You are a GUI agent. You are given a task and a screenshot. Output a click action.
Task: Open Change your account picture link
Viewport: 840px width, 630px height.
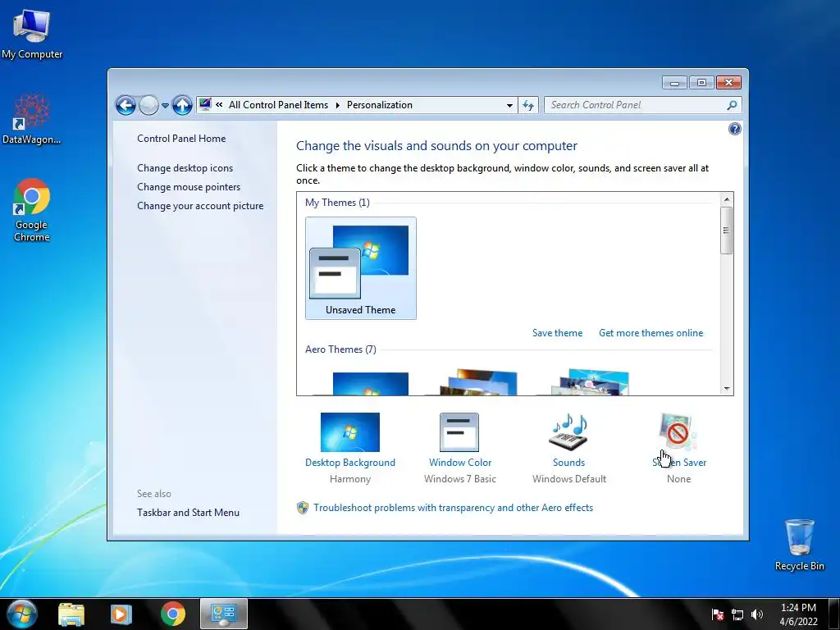[x=200, y=206]
